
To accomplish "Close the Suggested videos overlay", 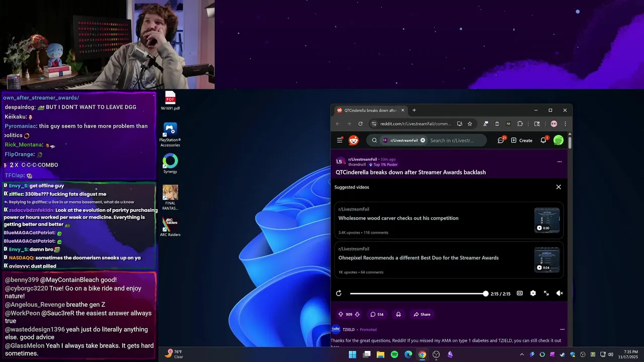I will tap(558, 187).
